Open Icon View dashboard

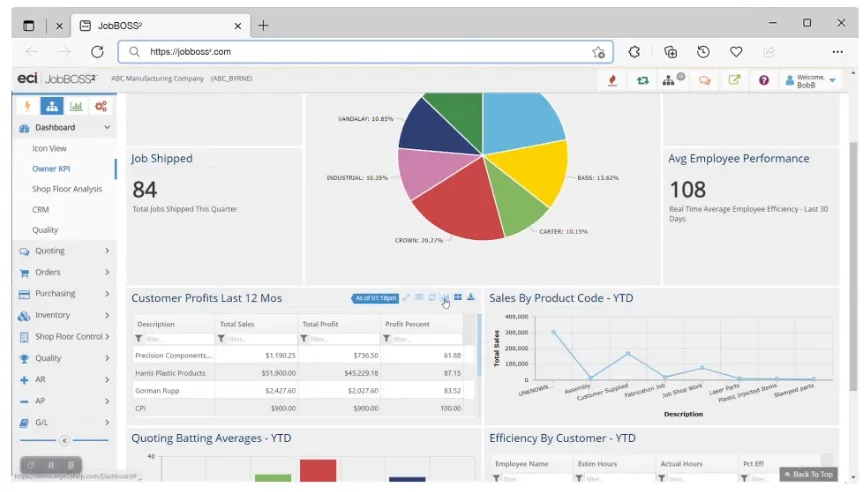pos(49,148)
